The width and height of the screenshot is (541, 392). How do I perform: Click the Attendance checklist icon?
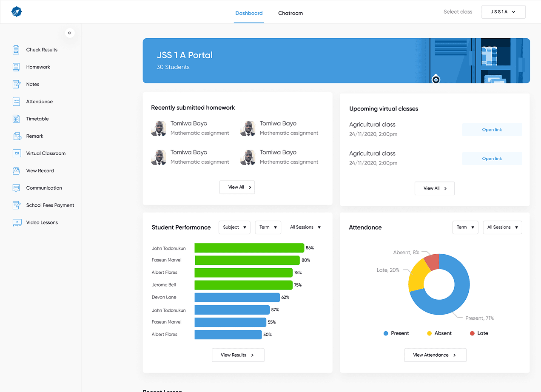[16, 102]
